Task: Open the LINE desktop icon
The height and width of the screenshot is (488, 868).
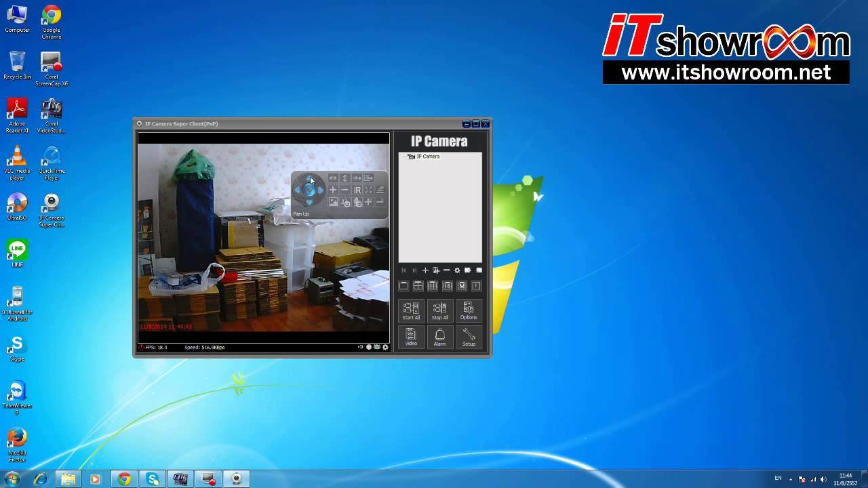Action: (x=17, y=253)
